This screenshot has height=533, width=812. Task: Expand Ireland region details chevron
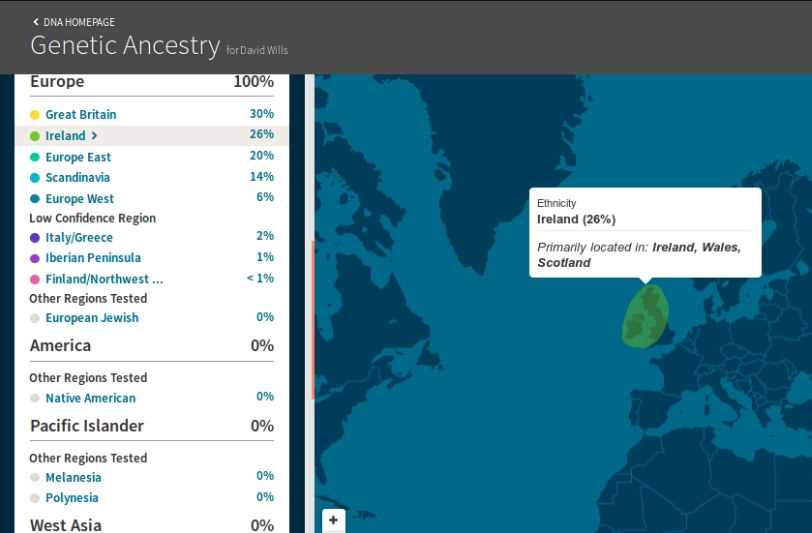click(x=94, y=136)
